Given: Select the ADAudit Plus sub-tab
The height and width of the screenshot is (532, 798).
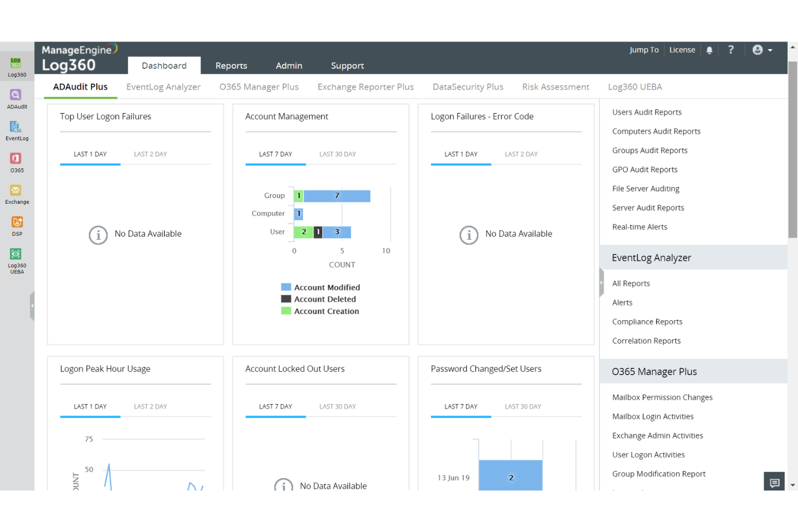Looking at the screenshot, I should point(80,87).
